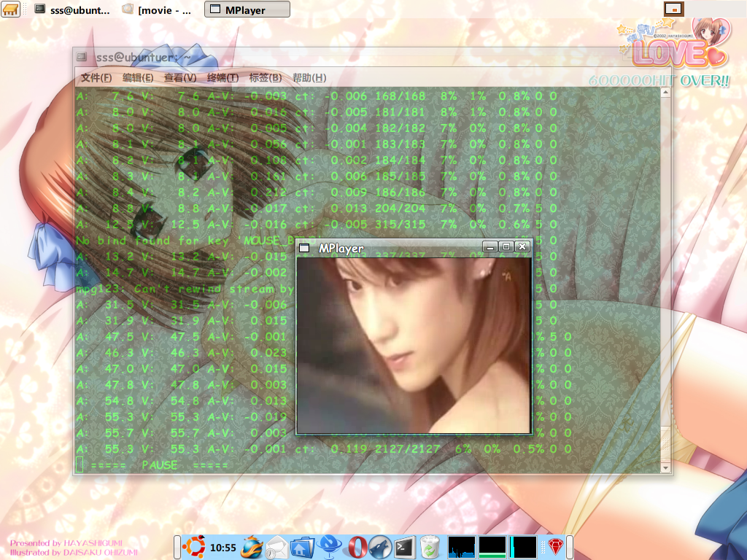Click the 2127/2127 frame counter in terminal
Image resolution: width=747 pixels, height=560 pixels.
(x=407, y=449)
